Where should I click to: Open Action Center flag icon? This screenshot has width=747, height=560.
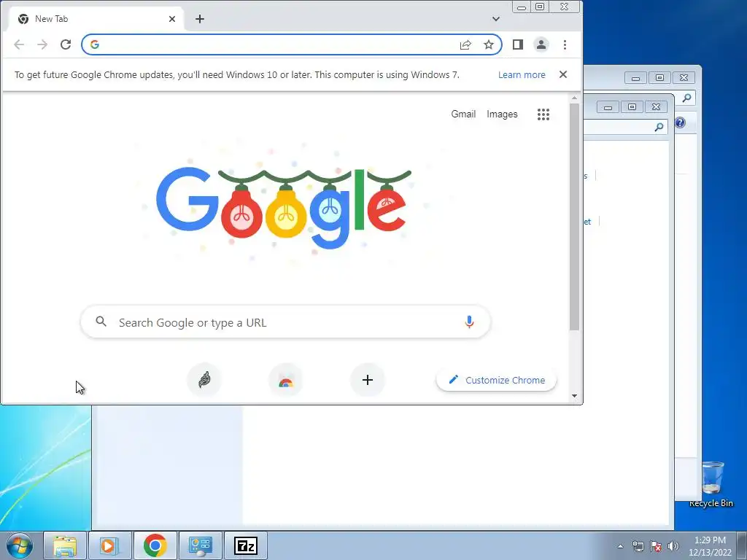[x=656, y=546]
